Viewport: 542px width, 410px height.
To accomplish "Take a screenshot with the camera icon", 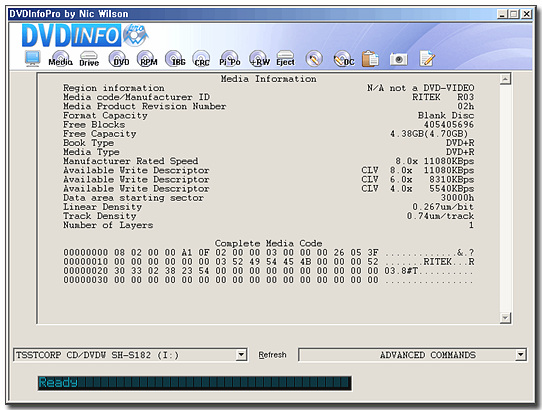I will click(x=399, y=59).
